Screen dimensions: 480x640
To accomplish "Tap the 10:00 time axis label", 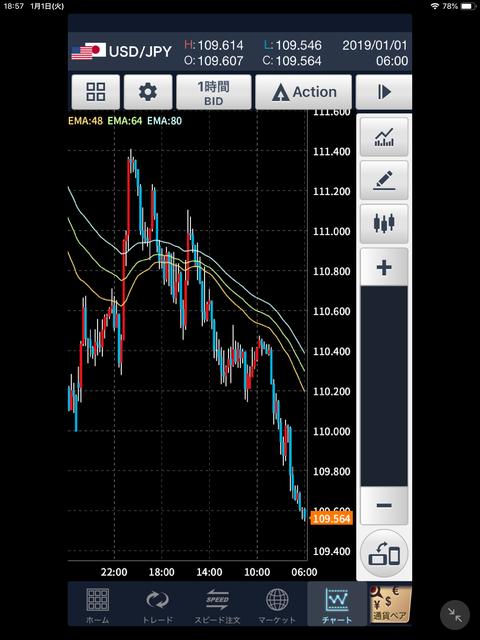I will [x=257, y=572].
